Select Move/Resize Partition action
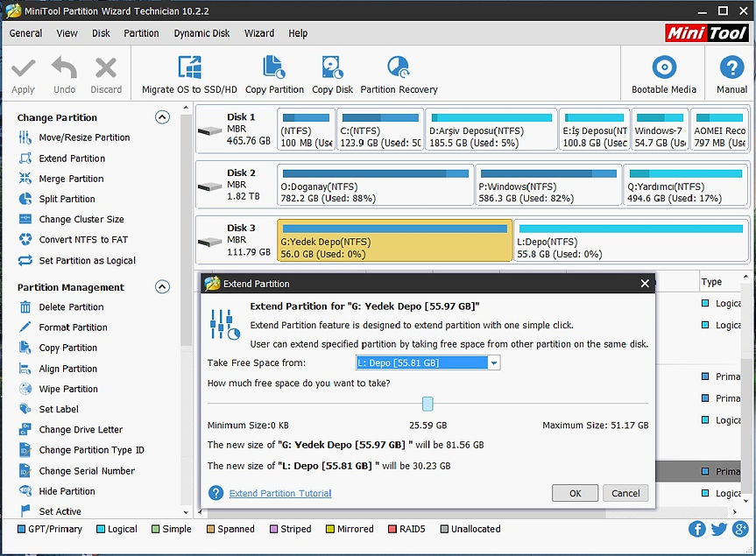The image size is (756, 556). coord(74,137)
